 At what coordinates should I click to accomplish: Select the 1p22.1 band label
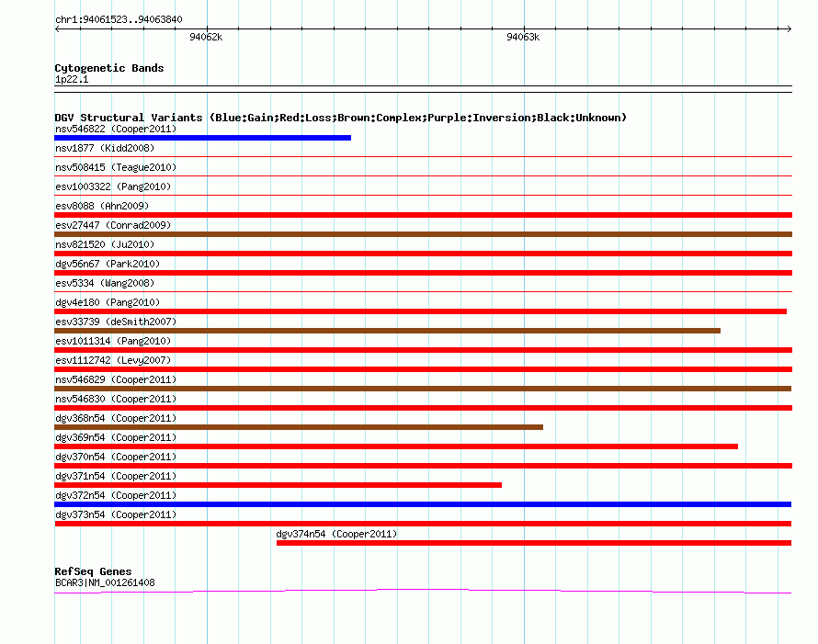pos(72,79)
